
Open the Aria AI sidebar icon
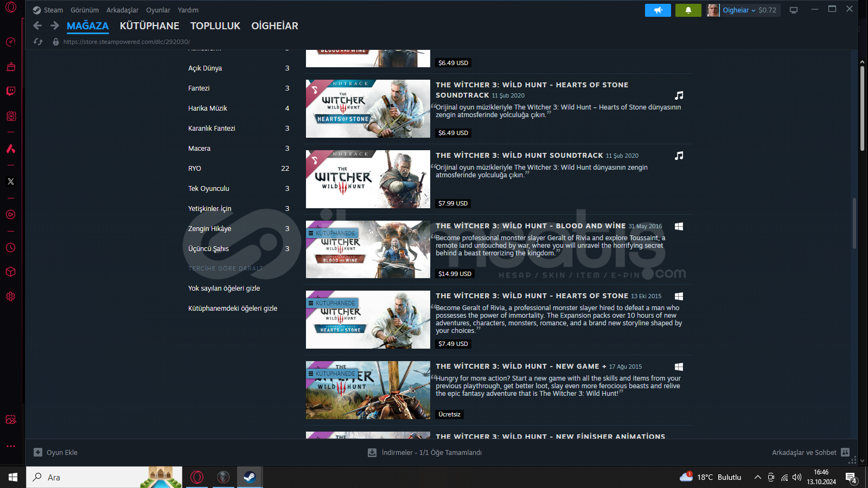[11, 149]
